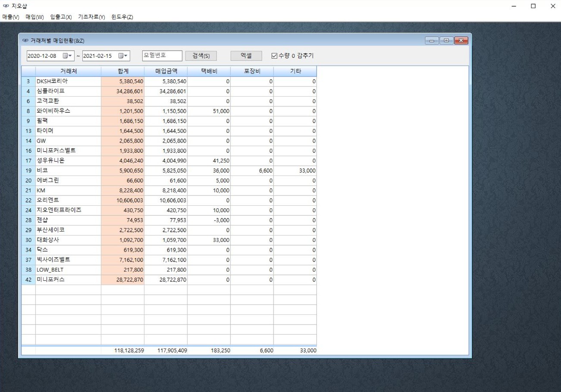This screenshot has width=561, height=392.
Task: Select the 심플라이프 row in the table
Action: tap(68, 91)
